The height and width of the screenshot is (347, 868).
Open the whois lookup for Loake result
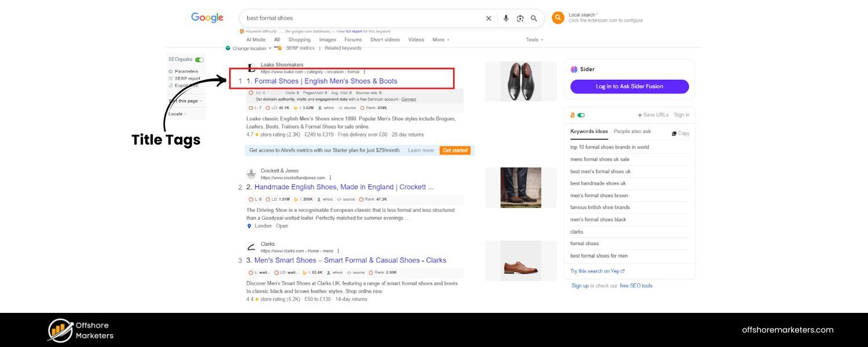tap(327, 108)
